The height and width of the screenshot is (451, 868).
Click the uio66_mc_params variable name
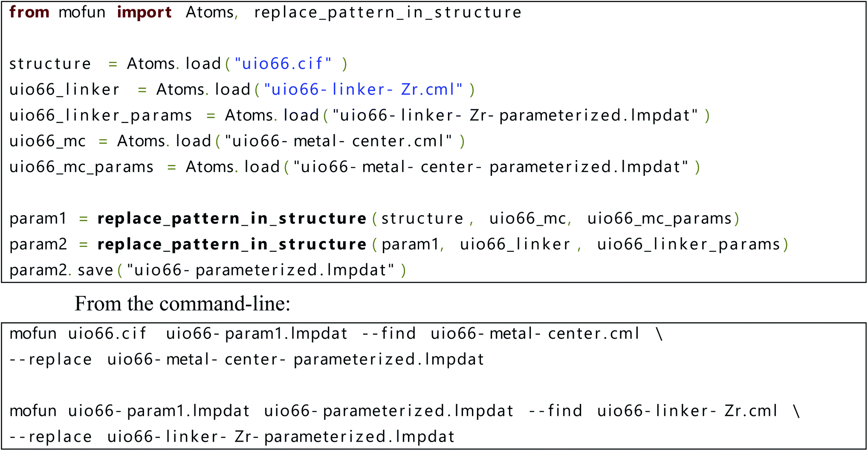[x=81, y=167]
